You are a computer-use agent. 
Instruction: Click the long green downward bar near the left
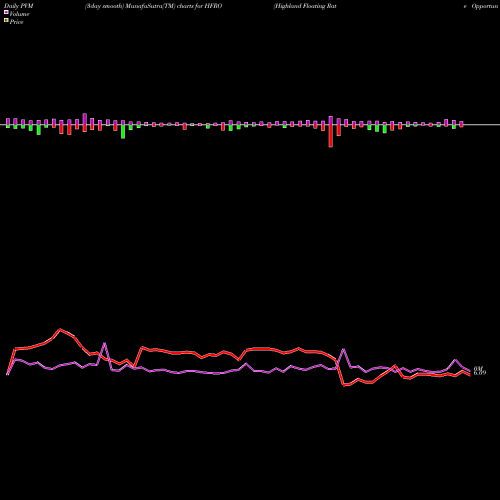coord(123,132)
